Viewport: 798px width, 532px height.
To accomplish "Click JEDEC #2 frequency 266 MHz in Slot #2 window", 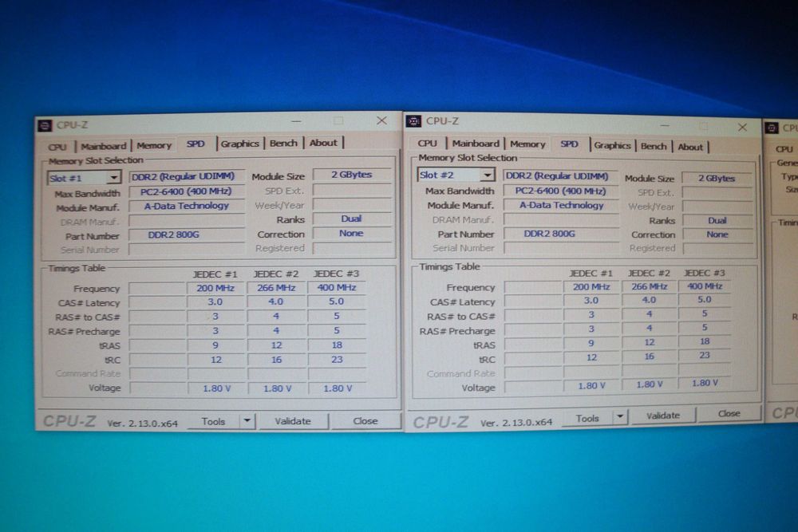I will (650, 286).
